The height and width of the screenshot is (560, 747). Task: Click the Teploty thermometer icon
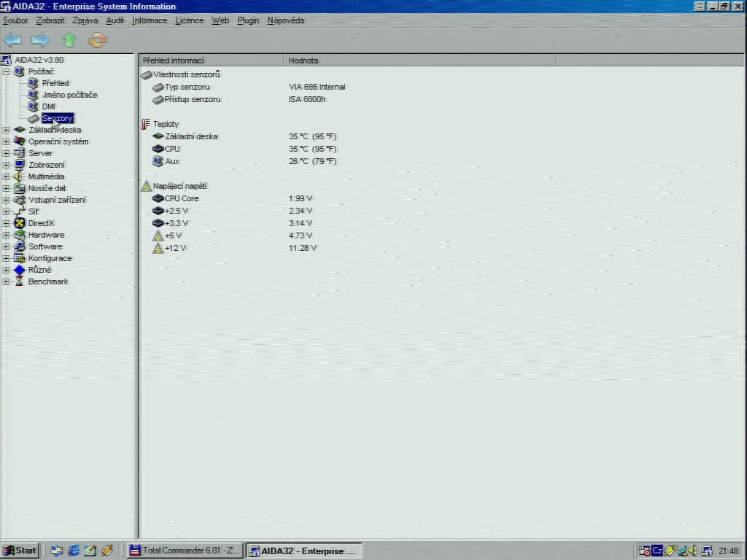(146, 124)
